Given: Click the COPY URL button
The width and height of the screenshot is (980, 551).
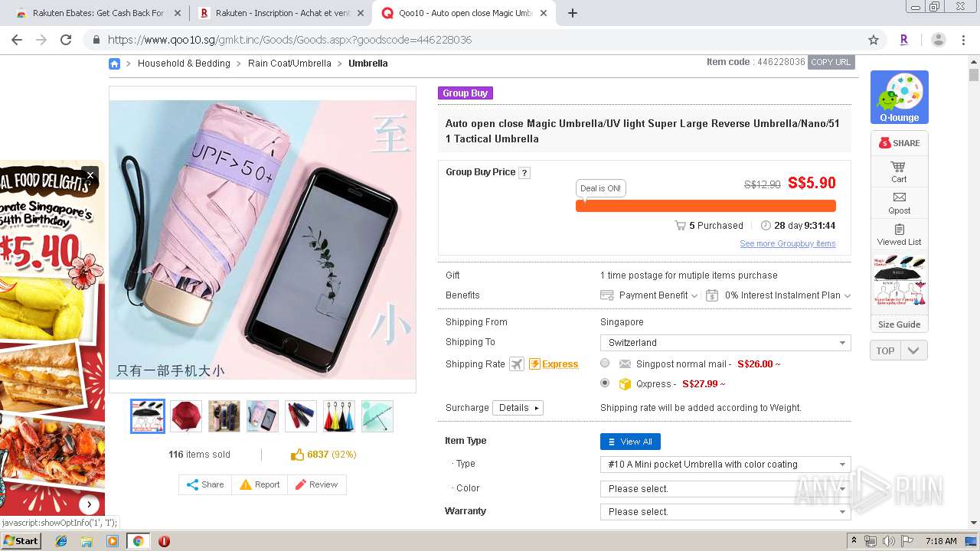Looking at the screenshot, I should (x=831, y=62).
